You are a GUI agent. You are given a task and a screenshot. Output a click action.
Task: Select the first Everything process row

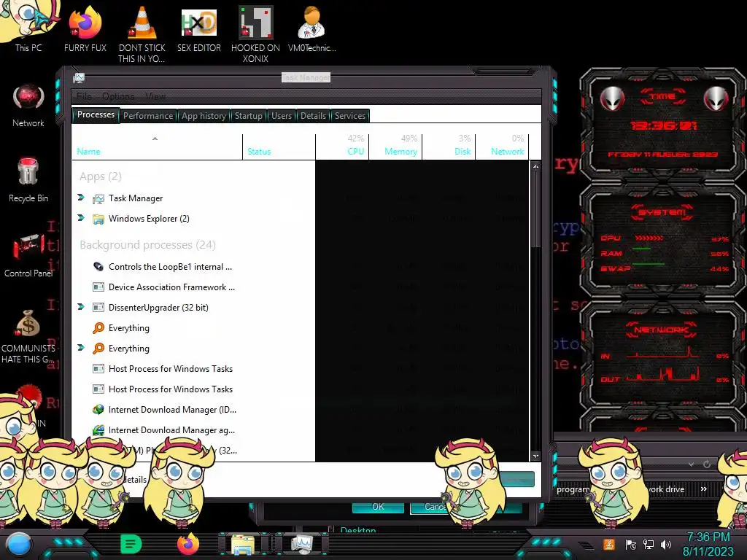pos(300,328)
